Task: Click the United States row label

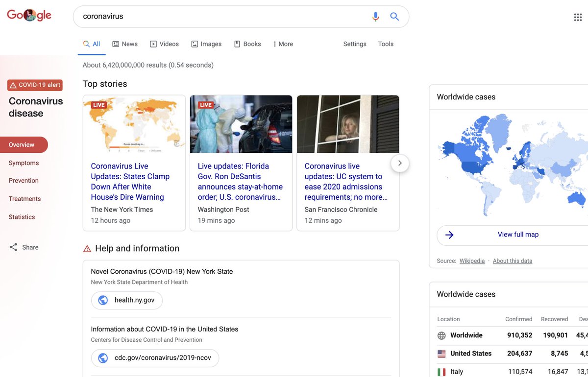Action: tap(471, 353)
